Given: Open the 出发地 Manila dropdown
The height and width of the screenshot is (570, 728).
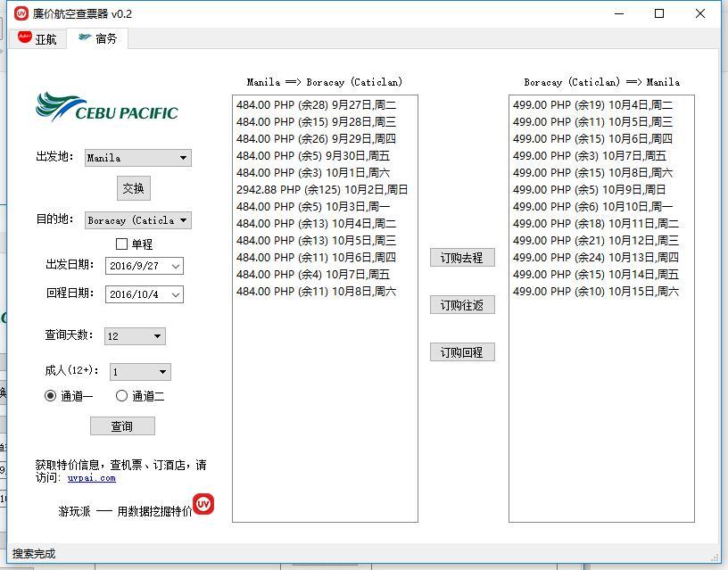Looking at the screenshot, I should [138, 158].
